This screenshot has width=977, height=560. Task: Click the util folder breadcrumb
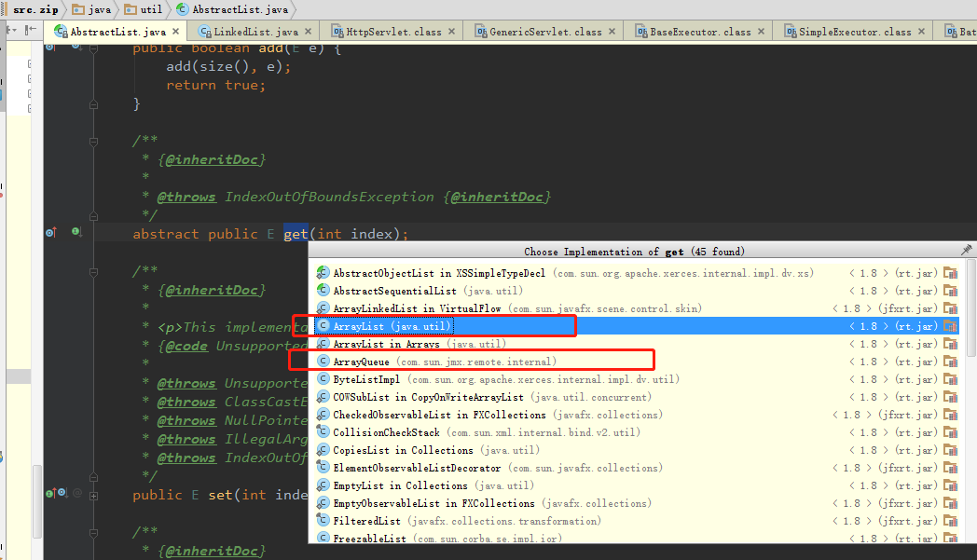click(x=144, y=9)
